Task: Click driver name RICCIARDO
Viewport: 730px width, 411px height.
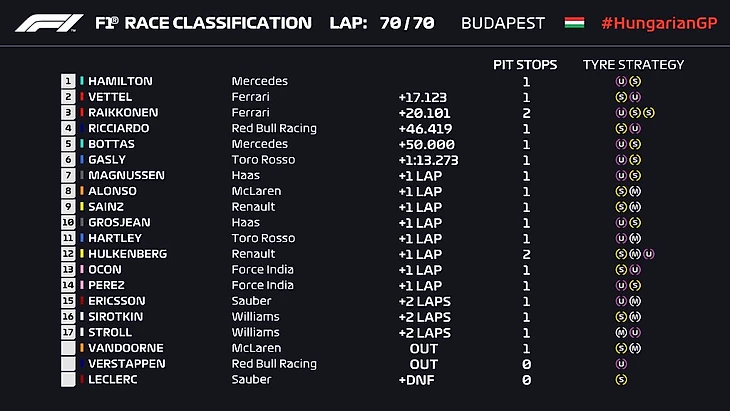Action: click(x=118, y=128)
